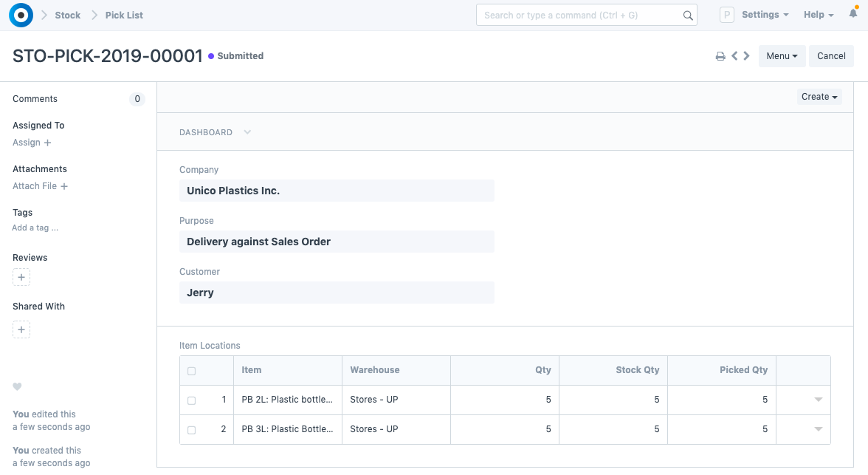868x475 pixels.
Task: Expand row 1 details caret arrow
Action: [x=818, y=400]
